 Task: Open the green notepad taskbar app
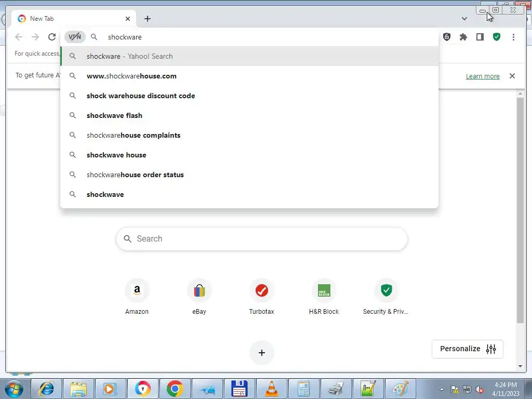368,389
